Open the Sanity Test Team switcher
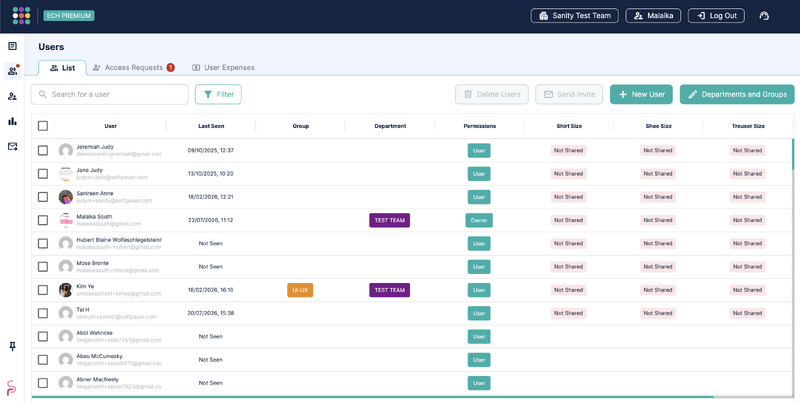 pos(574,16)
